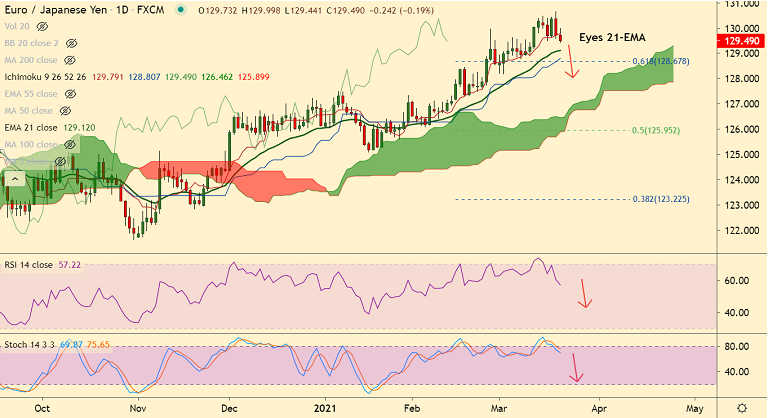Click the Stoch 80.00 scale label
The height and width of the screenshot is (418, 768).
pos(737,346)
